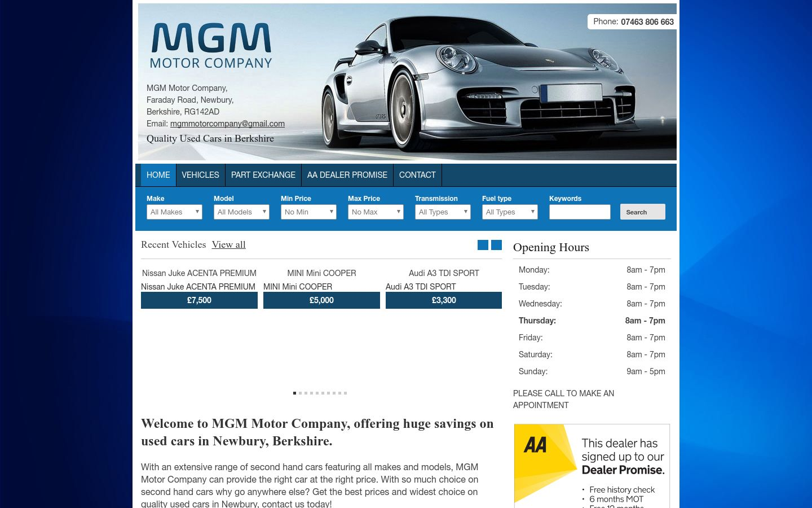The image size is (812, 508).
Task: Click the Search button
Action: click(643, 212)
